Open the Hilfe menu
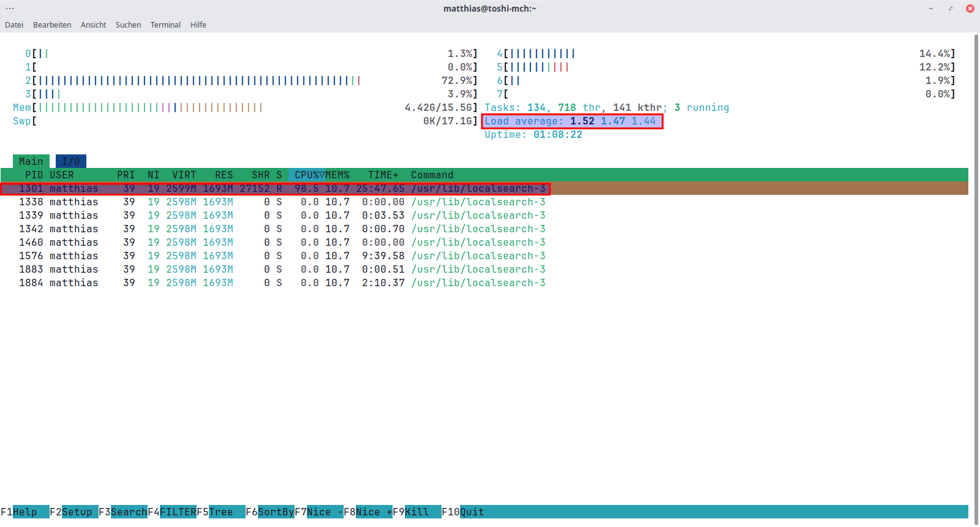980x527 pixels. 198,25
